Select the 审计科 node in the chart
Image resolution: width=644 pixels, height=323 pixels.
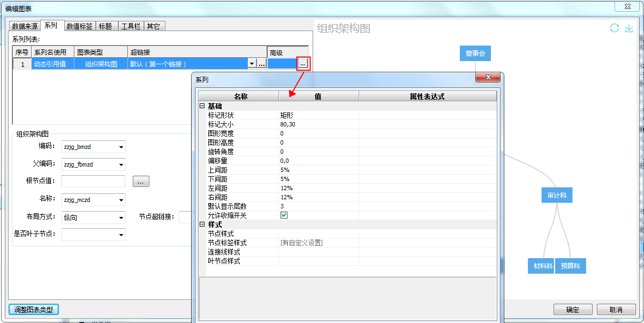click(x=557, y=196)
